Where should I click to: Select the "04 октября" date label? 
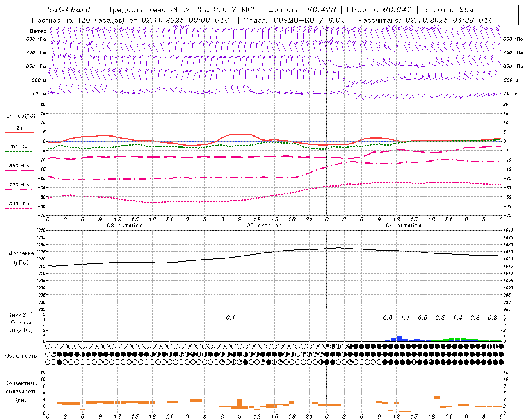pyautogui.click(x=404, y=226)
